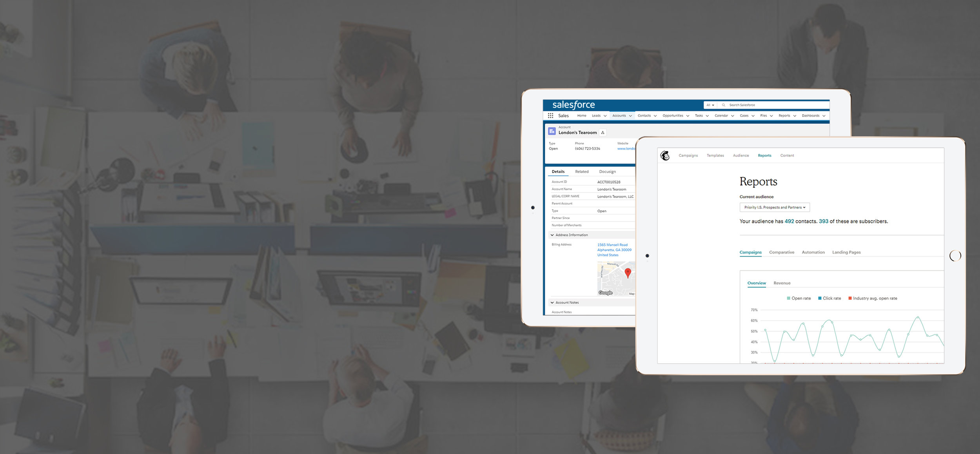The image size is (980, 454).
Task: Open Content in the Mailchimp top nav
Action: coord(787,156)
